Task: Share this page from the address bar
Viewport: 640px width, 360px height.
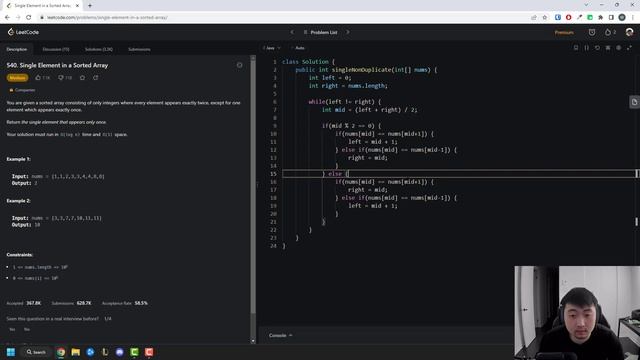Action: [x=534, y=17]
